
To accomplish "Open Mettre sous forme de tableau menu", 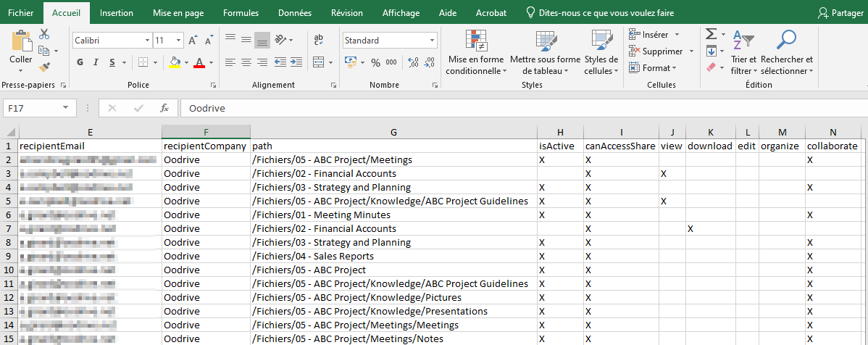I will pos(546,53).
